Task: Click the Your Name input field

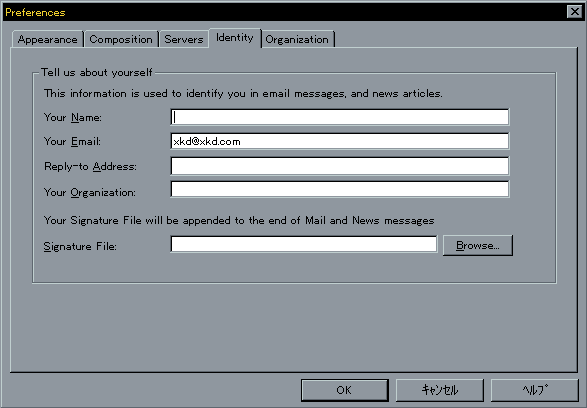Action: coord(340,117)
